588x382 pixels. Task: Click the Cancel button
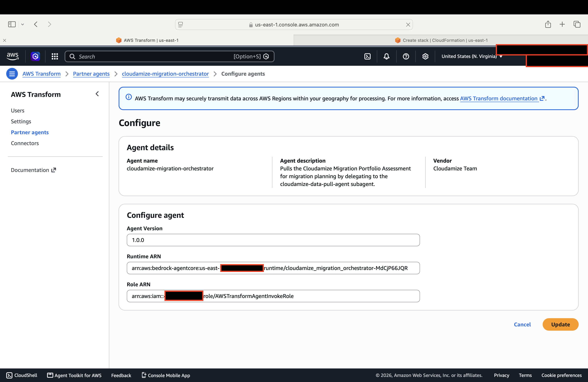[x=522, y=324]
